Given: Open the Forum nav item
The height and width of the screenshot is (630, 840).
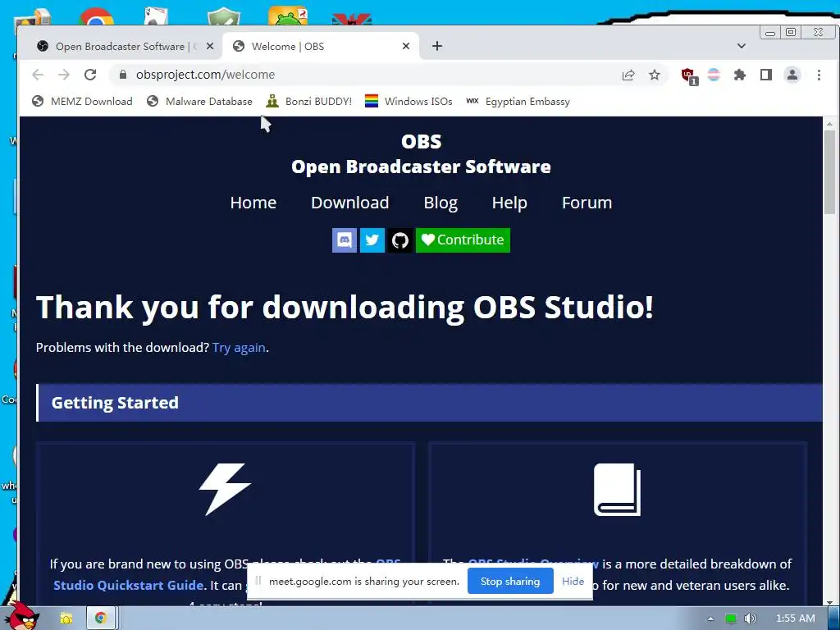Looking at the screenshot, I should 587,203.
